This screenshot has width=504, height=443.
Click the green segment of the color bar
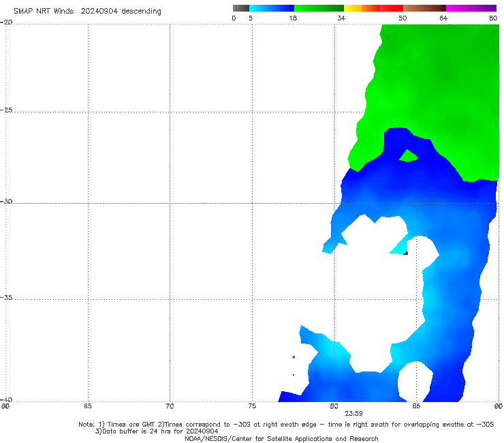319,8
